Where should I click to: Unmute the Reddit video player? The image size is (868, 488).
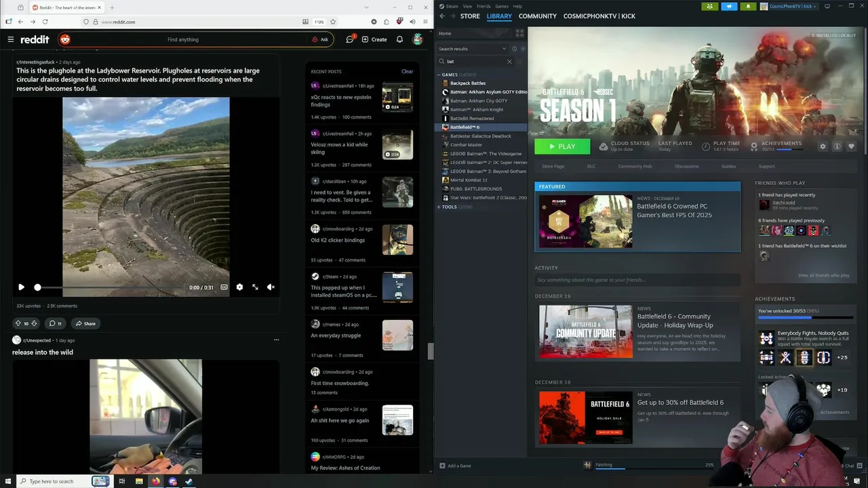coord(271,287)
